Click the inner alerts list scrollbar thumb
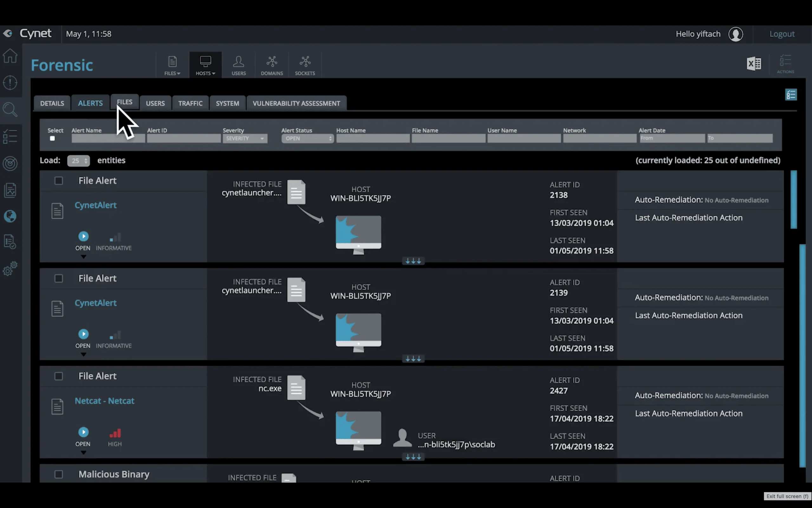 tap(794, 200)
